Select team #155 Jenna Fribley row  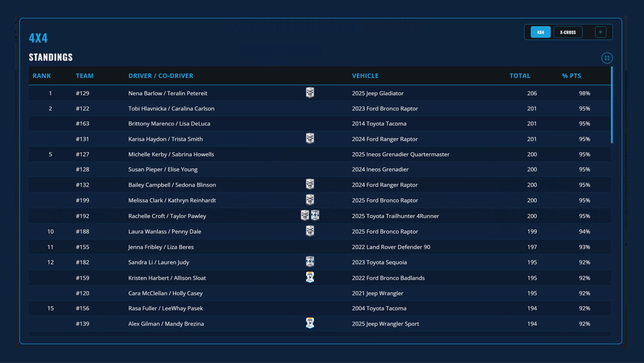[x=161, y=247]
